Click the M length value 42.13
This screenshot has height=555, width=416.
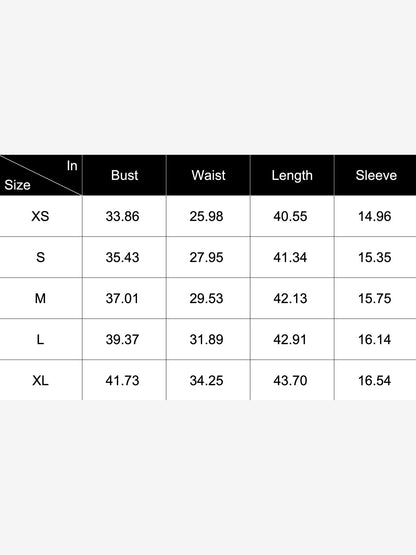[x=290, y=298]
